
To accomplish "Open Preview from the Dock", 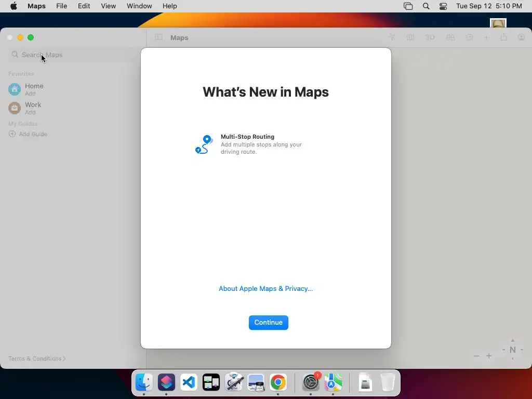I will click(256, 382).
